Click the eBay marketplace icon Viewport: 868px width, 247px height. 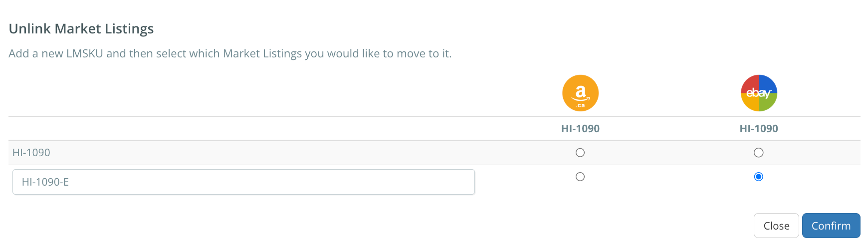[759, 93]
